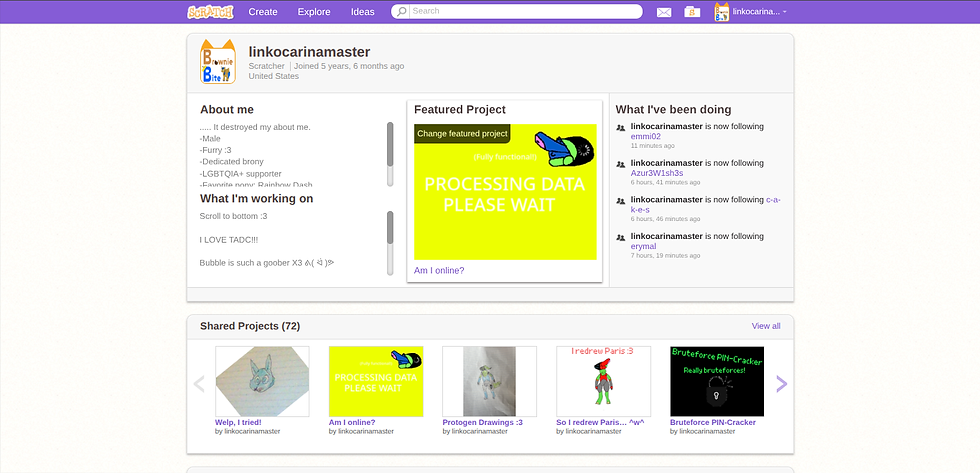
Task: Click the Scratch logo
Action: tap(210, 11)
